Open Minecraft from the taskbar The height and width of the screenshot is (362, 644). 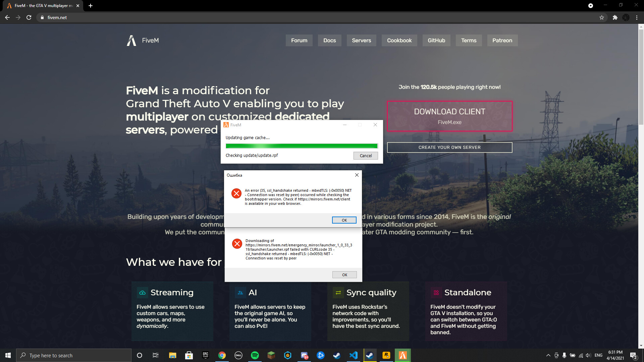click(x=271, y=355)
